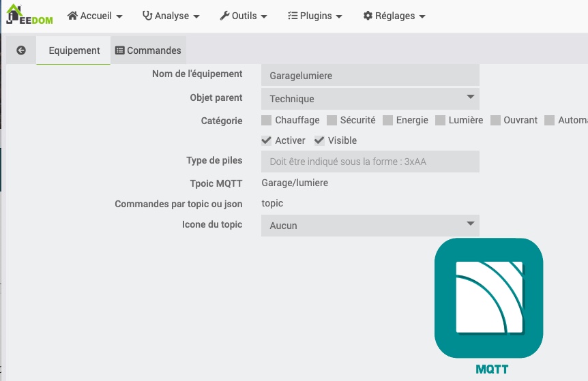
Task: Click the Tpoic MQTT label
Action: point(216,183)
